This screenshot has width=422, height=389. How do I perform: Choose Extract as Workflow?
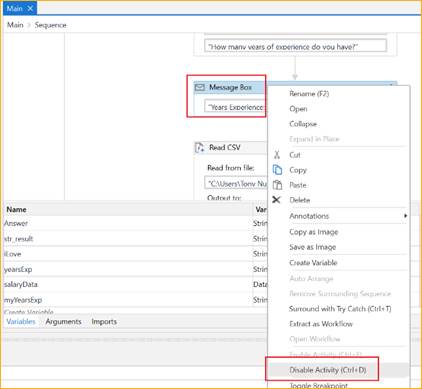tap(321, 324)
